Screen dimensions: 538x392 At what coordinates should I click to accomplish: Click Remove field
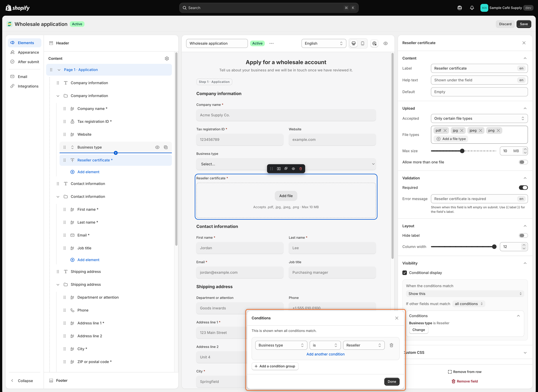click(x=464, y=381)
